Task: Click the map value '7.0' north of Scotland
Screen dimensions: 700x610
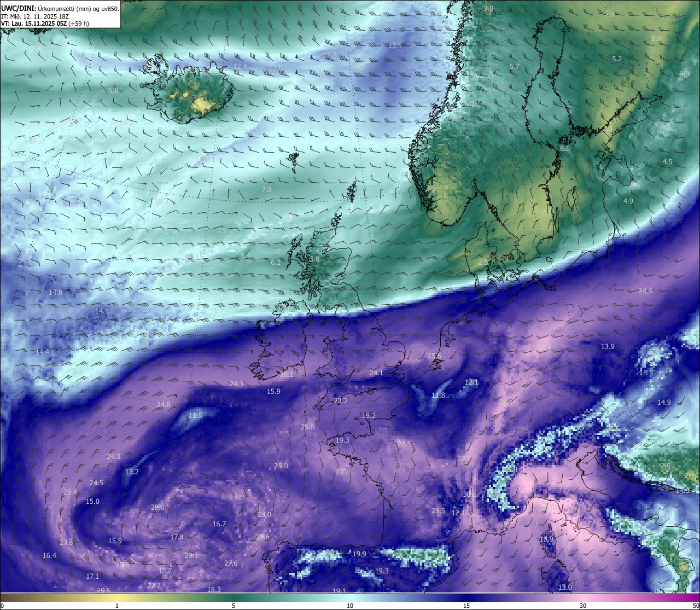Action: (x=266, y=189)
